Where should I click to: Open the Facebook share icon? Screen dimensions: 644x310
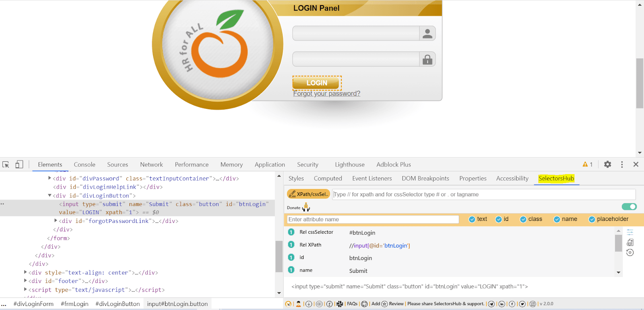pyautogui.click(x=512, y=304)
